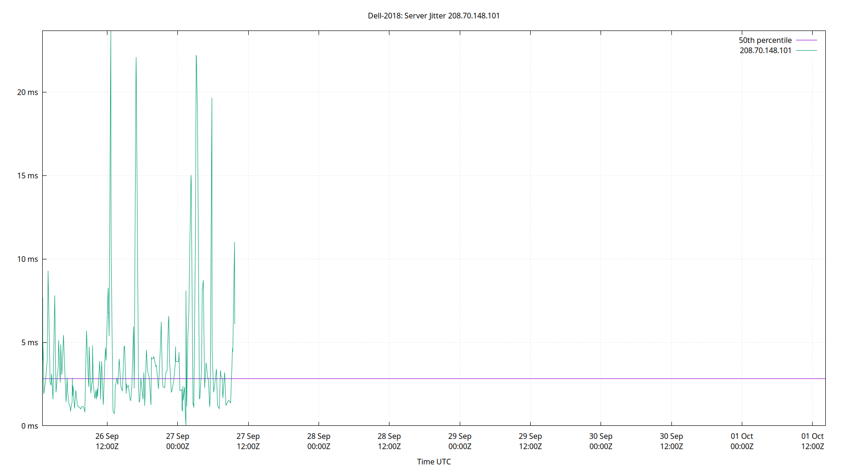Click the '0 ms' y-axis label
Image resolution: width=868 pixels, height=469 pixels.
coord(30,426)
